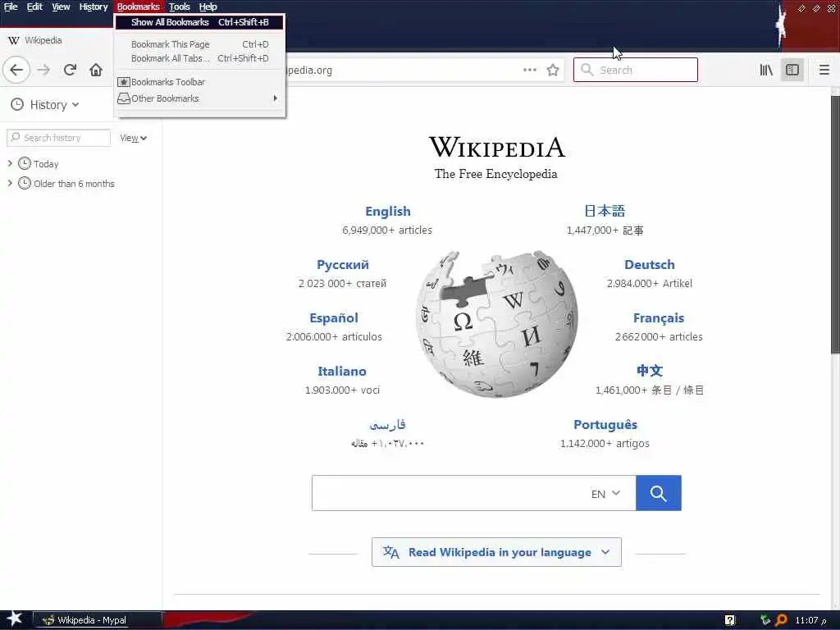Open the English Wikipedia link

[388, 211]
